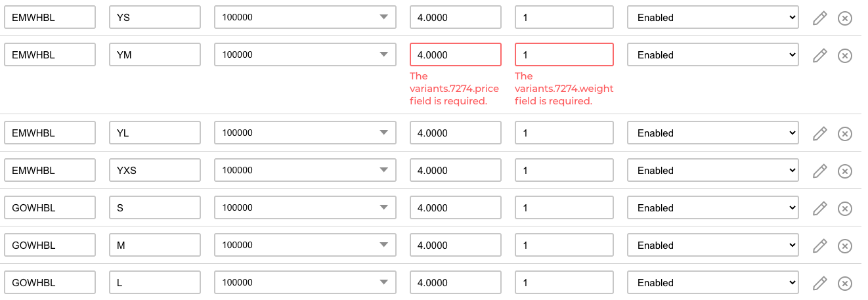Click the red-outlined price field showing 4.0000

point(456,55)
